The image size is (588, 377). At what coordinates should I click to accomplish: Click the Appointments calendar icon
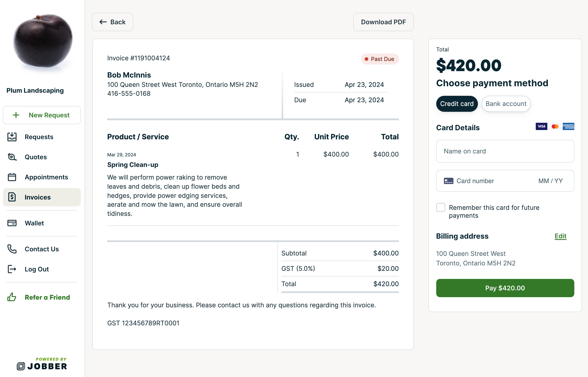(x=12, y=177)
